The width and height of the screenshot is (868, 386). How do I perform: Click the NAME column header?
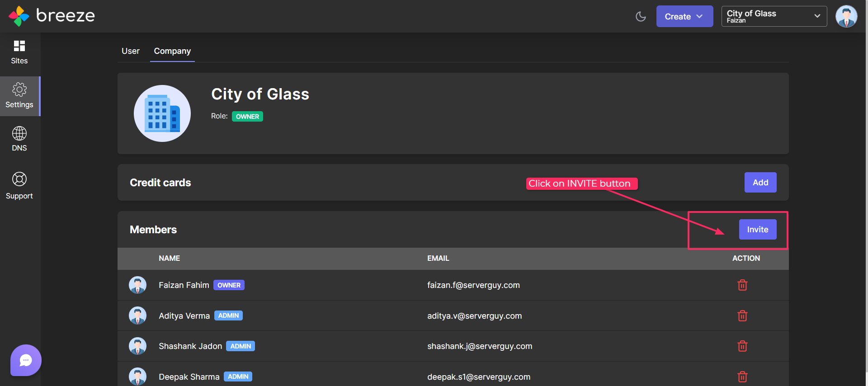(170, 259)
